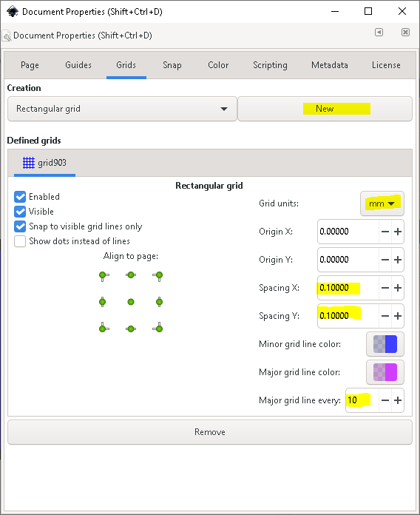This screenshot has height=515, width=420.
Task: Click the top-right align to page anchor
Action: pos(158,275)
